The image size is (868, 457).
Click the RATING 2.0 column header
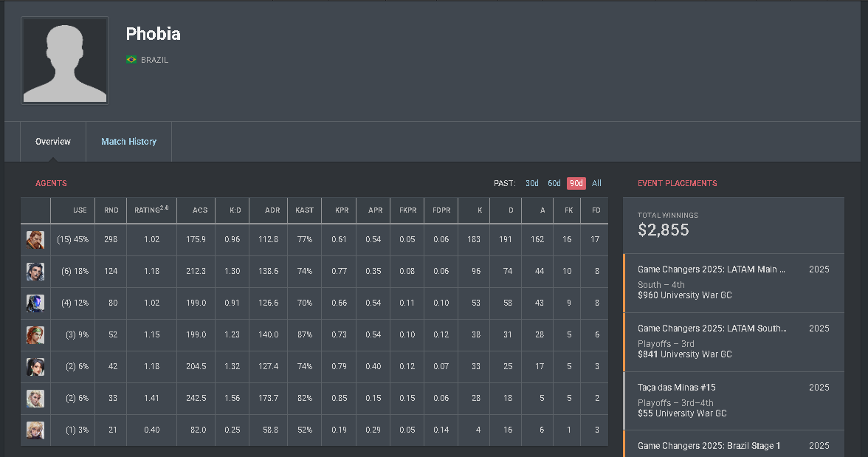[151, 210]
